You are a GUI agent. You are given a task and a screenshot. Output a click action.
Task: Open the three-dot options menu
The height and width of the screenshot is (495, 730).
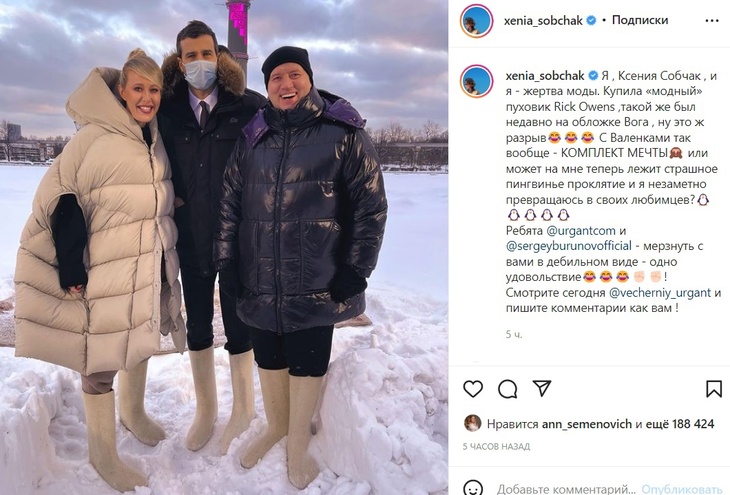[x=712, y=21]
